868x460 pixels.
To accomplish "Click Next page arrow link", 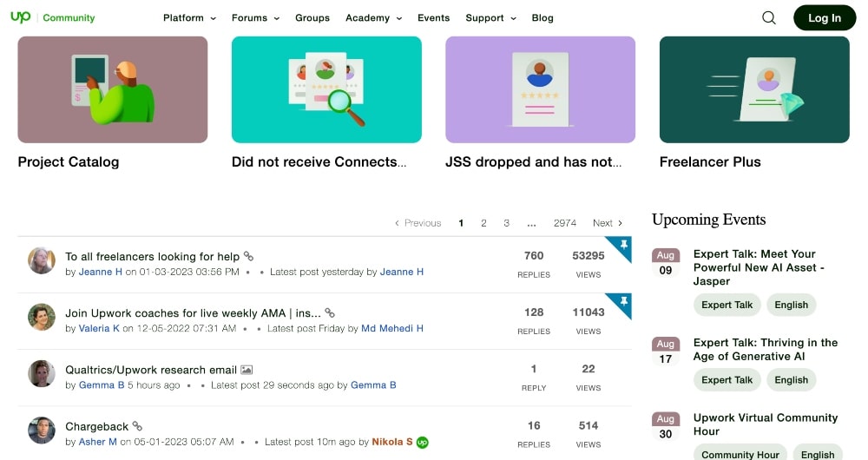I will coord(608,222).
